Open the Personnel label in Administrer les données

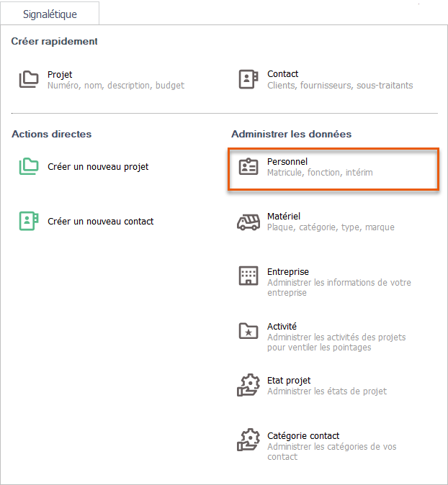pyautogui.click(x=287, y=162)
